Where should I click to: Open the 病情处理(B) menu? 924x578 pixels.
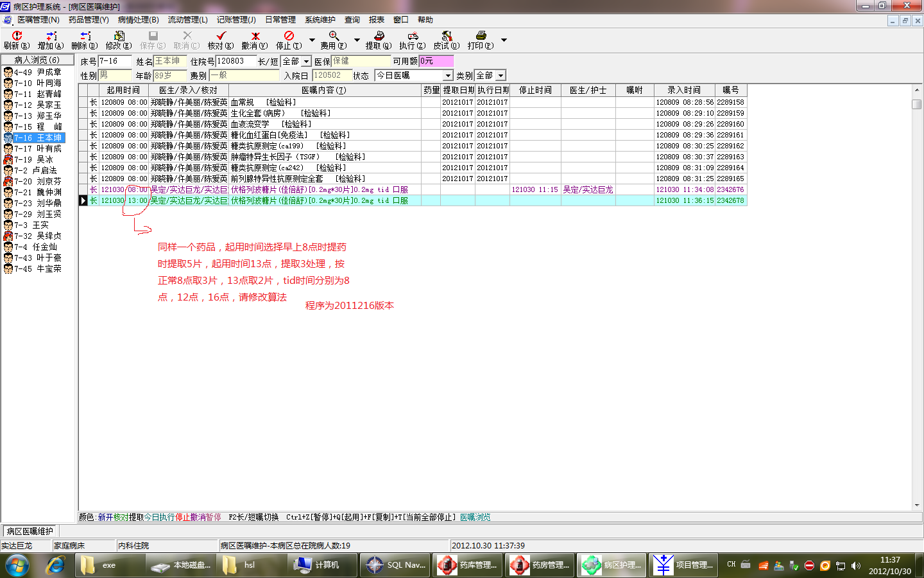138,20
